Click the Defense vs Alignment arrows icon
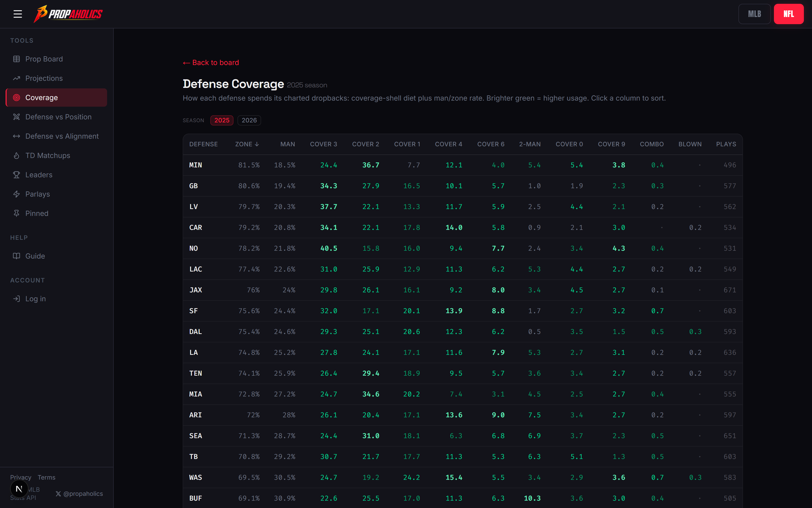This screenshot has width=812, height=508. [x=16, y=136]
